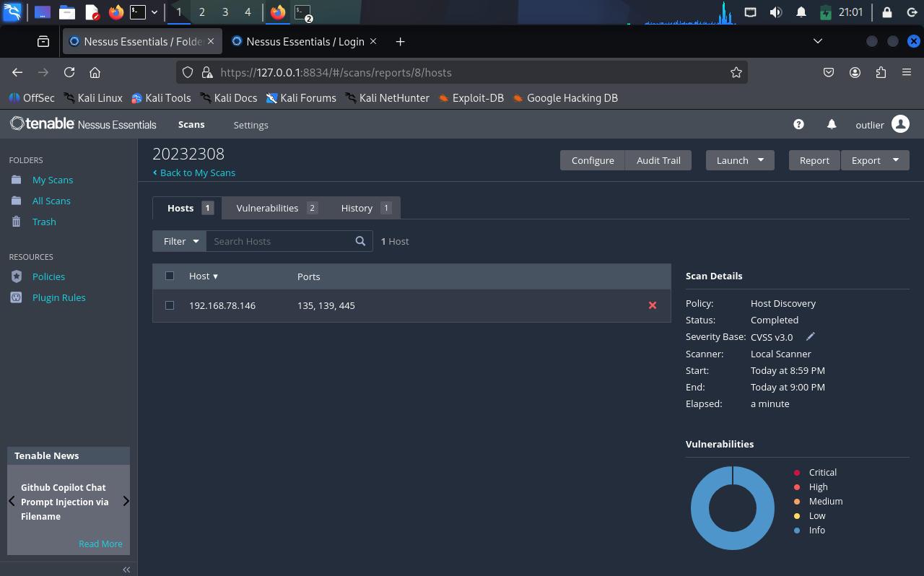The height and width of the screenshot is (576, 924).
Task: Open the Audit Trail button
Action: pyautogui.click(x=658, y=160)
